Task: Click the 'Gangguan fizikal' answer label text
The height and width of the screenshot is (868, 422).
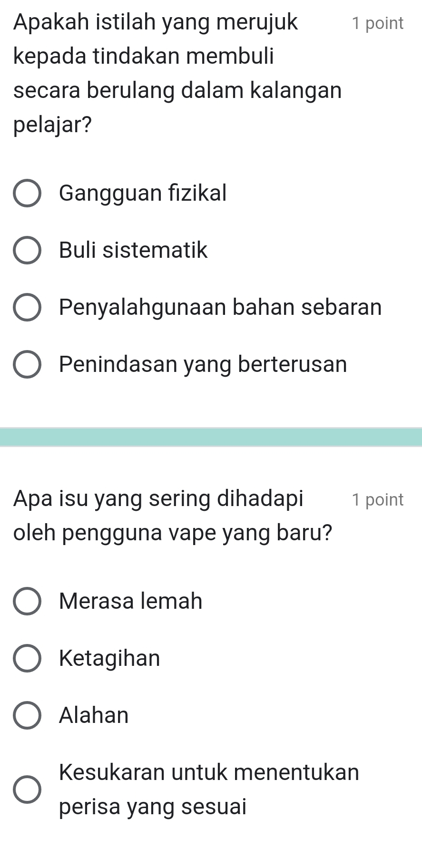Action: [x=143, y=193]
